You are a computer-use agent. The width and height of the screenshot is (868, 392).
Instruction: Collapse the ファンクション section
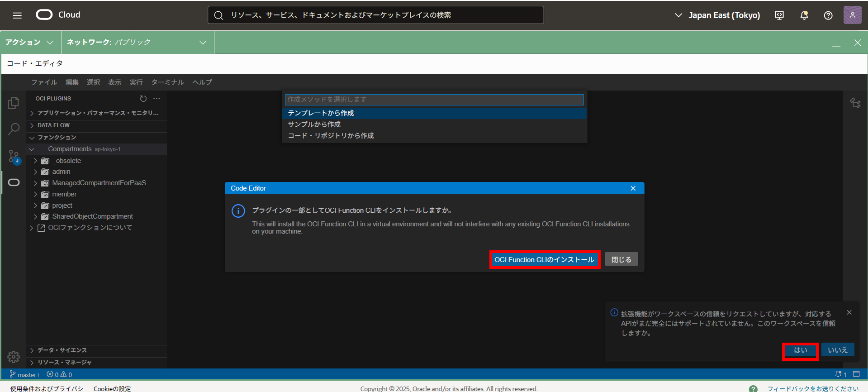[x=96, y=138]
